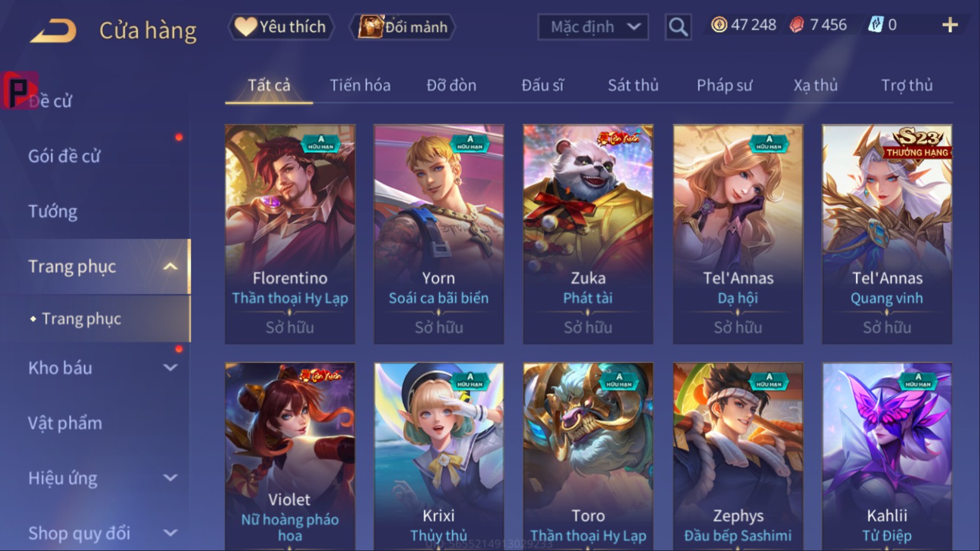Collapse the Trang phục sidebar section
Viewport: 980px width, 551px height.
tap(170, 267)
